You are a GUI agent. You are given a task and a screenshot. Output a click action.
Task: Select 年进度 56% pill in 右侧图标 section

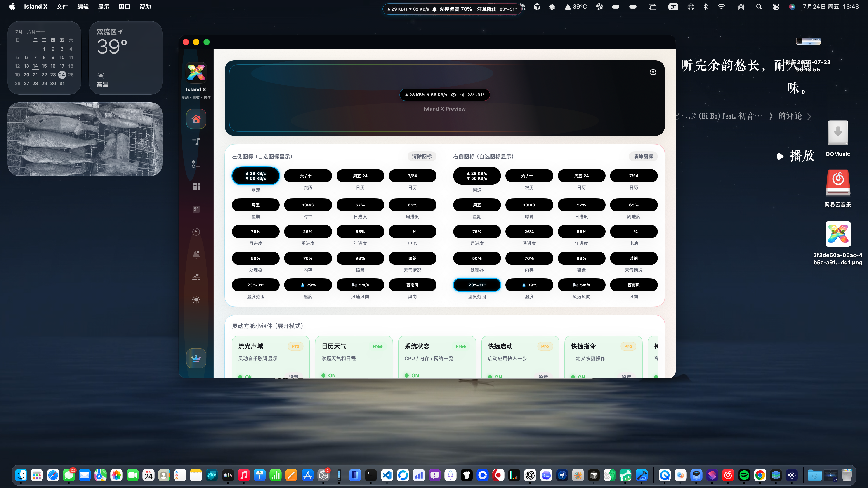pos(581,232)
